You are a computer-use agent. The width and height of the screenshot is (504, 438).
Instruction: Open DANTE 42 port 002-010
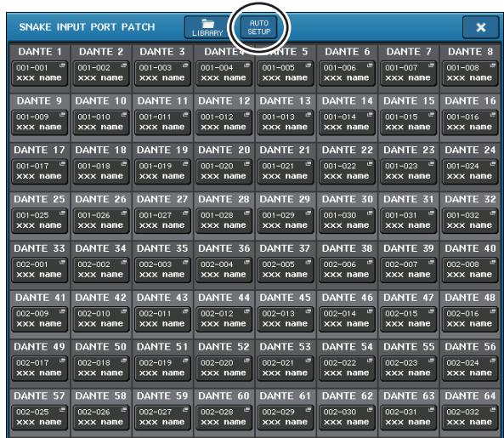101,319
